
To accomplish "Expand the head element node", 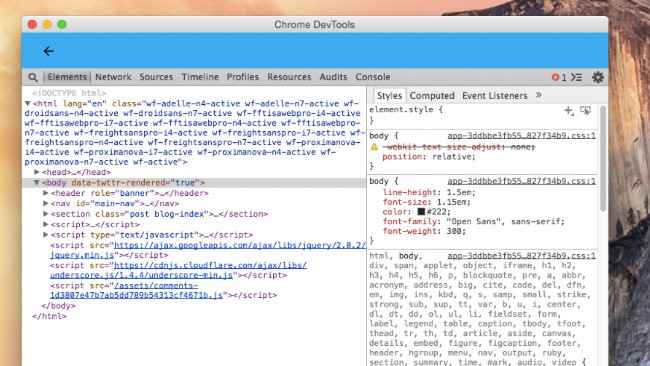I will (x=36, y=172).
